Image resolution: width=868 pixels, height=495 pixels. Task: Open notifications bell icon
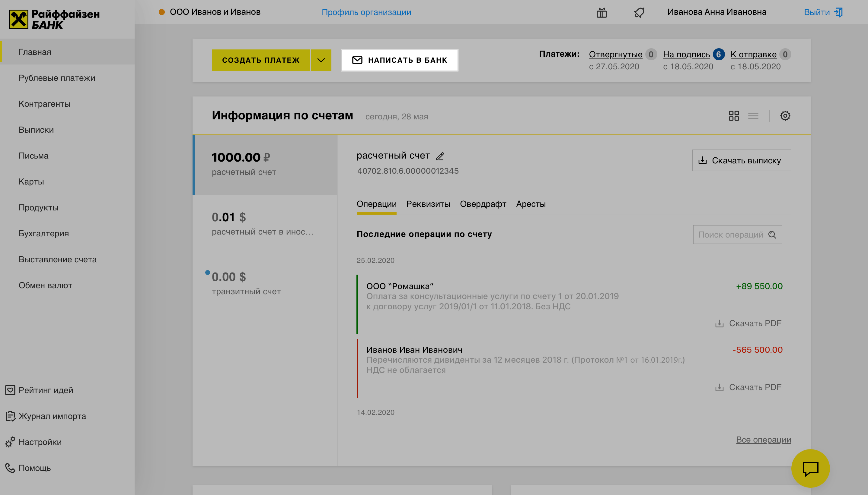pyautogui.click(x=639, y=13)
